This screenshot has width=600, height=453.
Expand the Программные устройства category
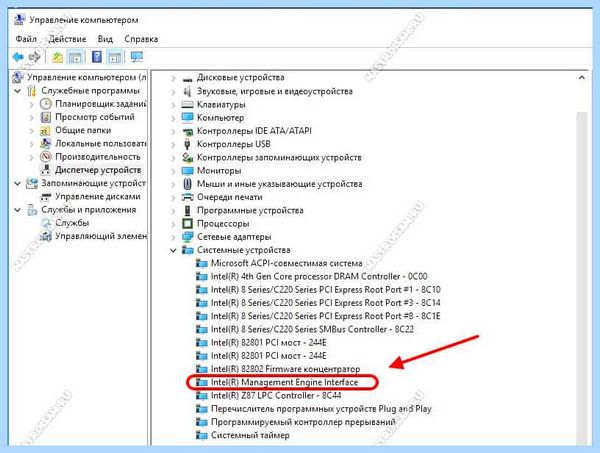tap(173, 211)
